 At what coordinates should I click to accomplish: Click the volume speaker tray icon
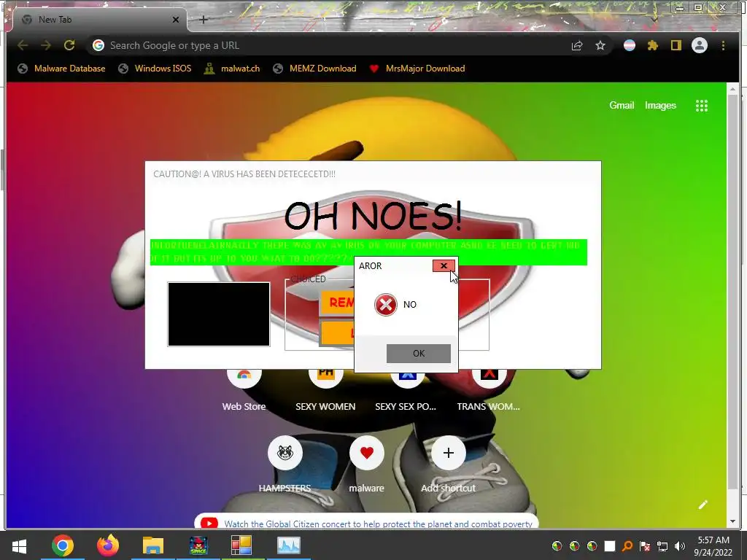(680, 546)
